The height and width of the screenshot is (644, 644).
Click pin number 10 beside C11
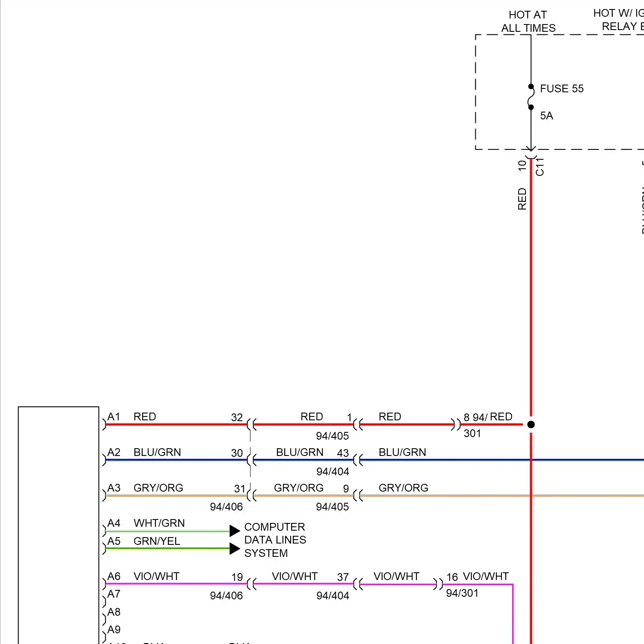tap(522, 165)
